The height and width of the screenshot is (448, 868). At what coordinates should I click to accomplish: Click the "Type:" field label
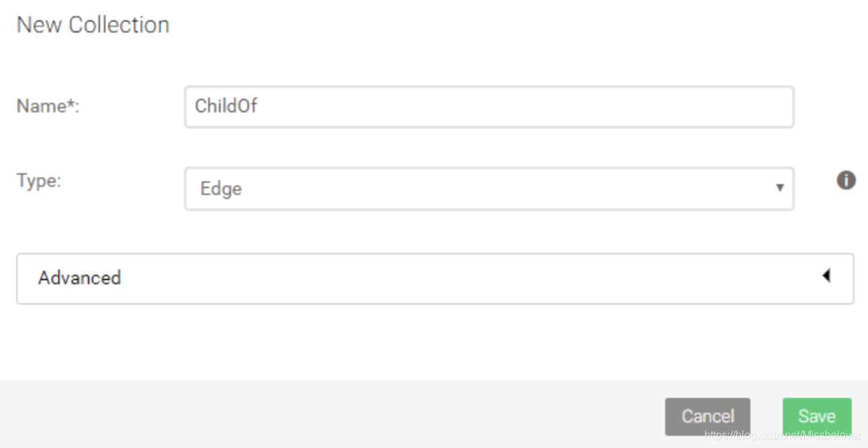39,181
